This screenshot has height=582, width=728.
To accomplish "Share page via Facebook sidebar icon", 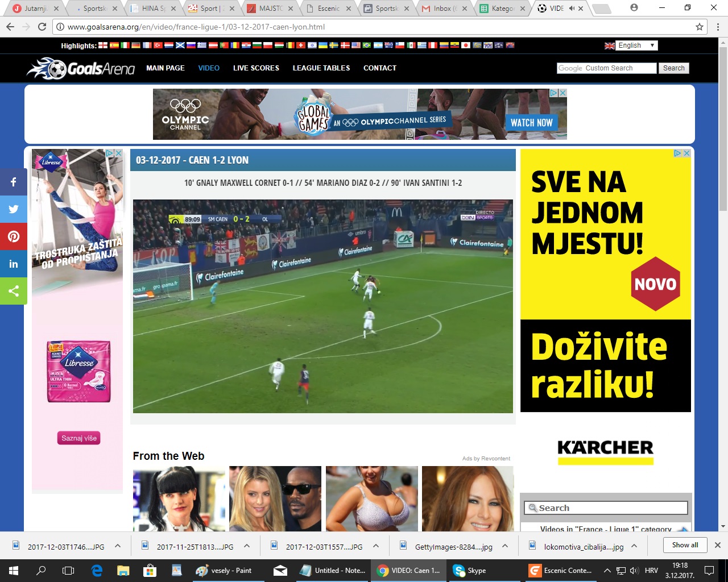I will (14, 182).
